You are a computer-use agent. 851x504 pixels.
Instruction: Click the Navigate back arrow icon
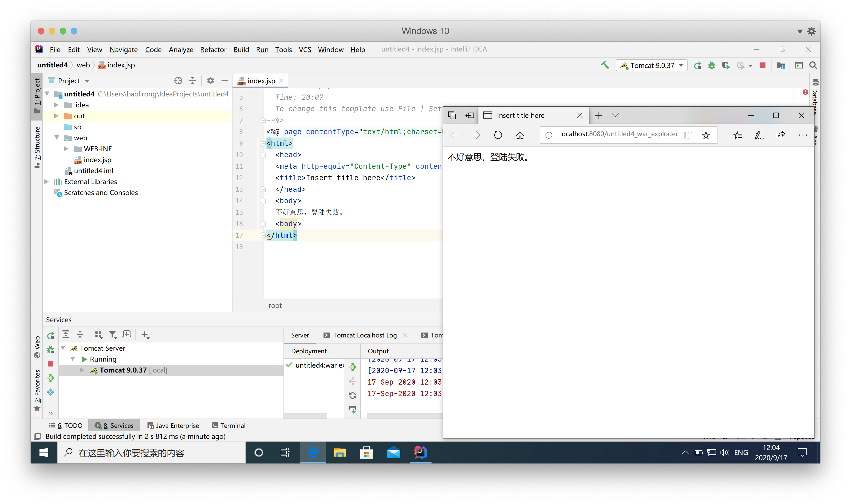[x=454, y=135]
